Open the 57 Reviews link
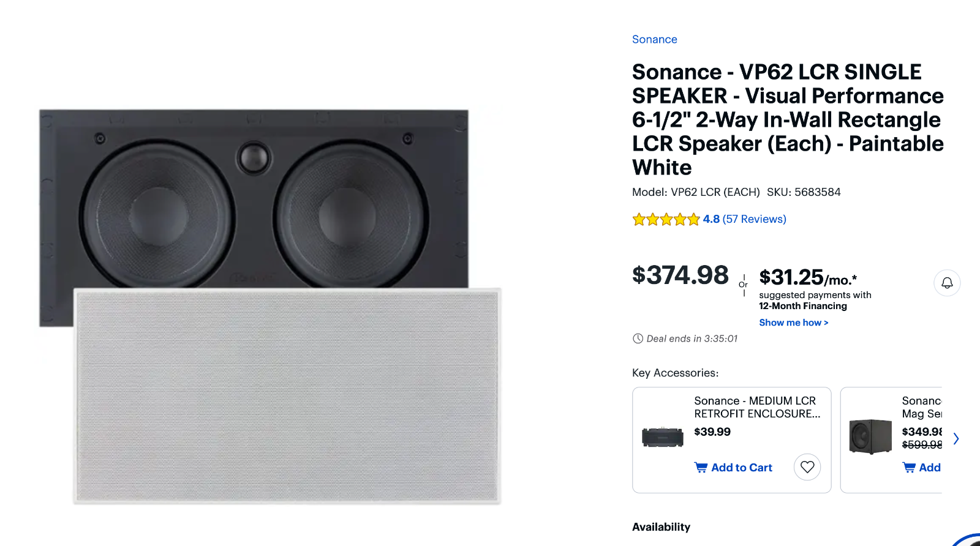Image resolution: width=980 pixels, height=546 pixels. click(x=755, y=219)
